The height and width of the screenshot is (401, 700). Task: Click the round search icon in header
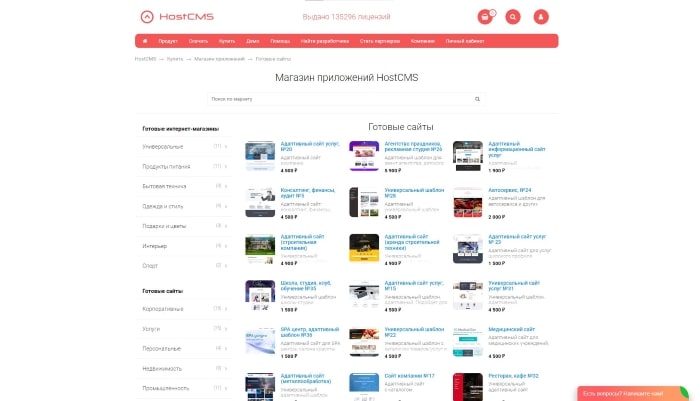point(512,17)
